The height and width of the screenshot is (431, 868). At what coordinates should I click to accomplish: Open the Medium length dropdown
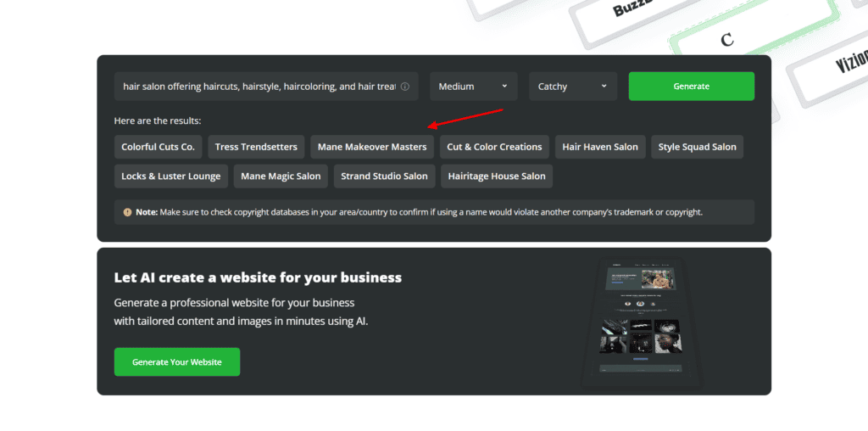pyautogui.click(x=473, y=87)
